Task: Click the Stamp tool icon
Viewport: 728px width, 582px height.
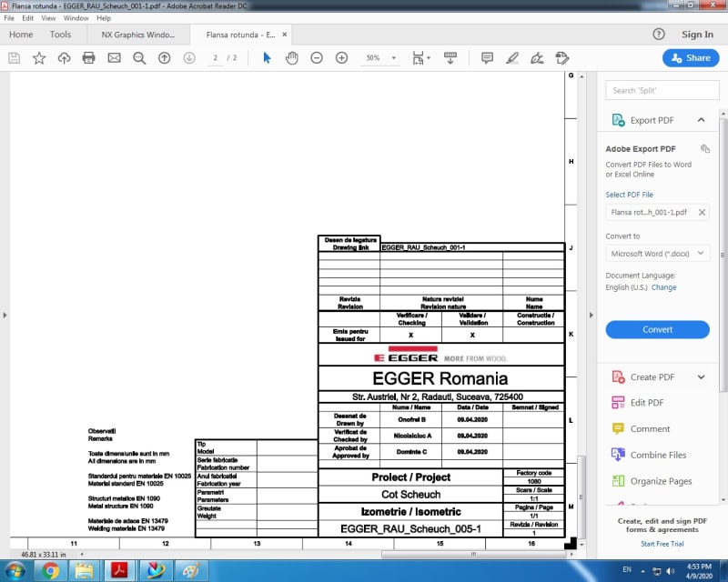Action: click(x=562, y=58)
